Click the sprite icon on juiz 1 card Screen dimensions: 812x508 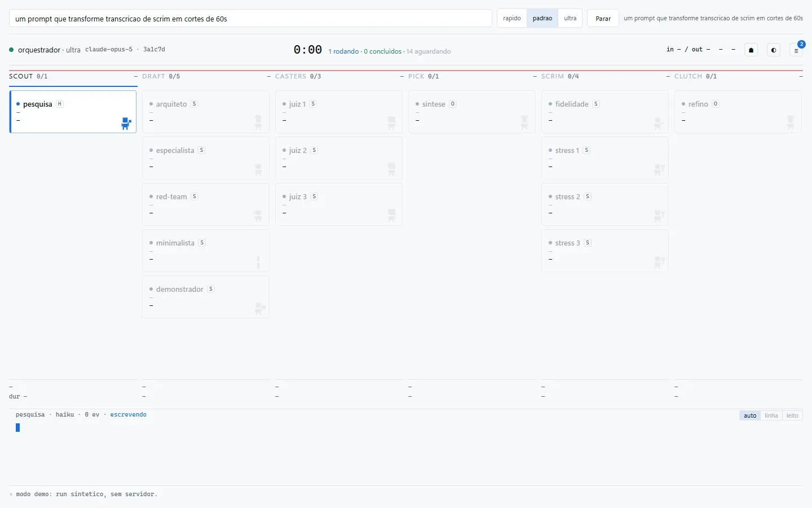pos(391,122)
